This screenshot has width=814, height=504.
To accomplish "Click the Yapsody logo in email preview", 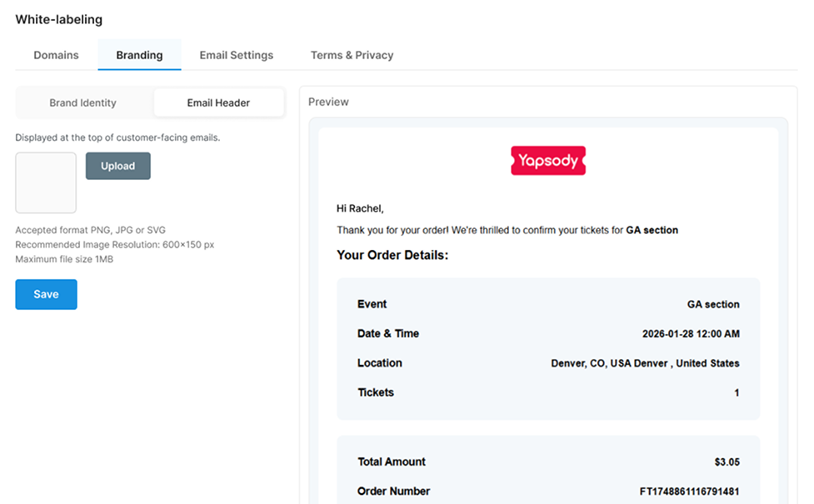I will (x=547, y=161).
